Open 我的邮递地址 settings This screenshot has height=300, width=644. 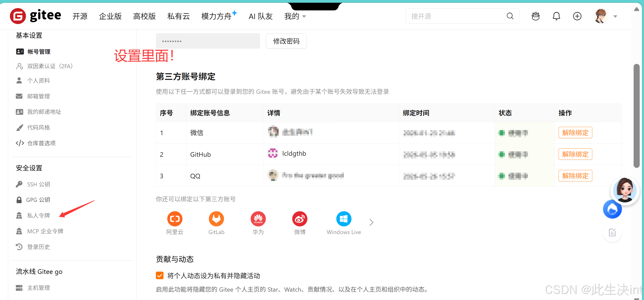39,112
